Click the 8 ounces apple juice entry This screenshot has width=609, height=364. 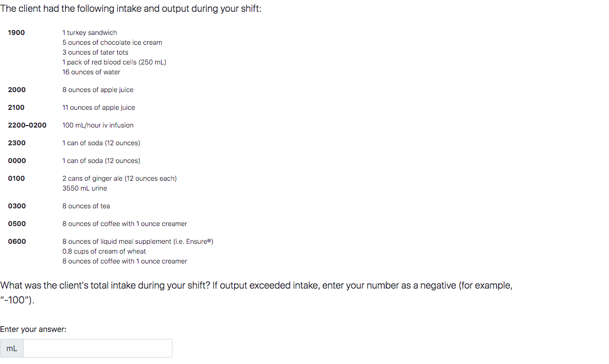pyautogui.click(x=98, y=90)
